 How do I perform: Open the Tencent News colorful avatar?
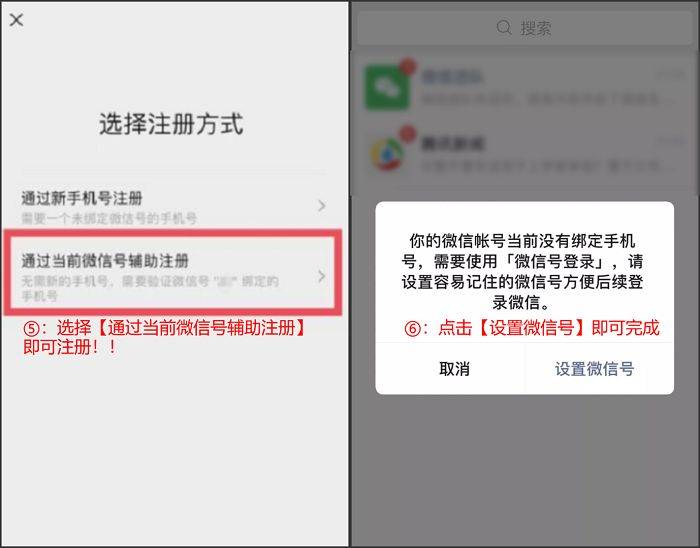387,154
